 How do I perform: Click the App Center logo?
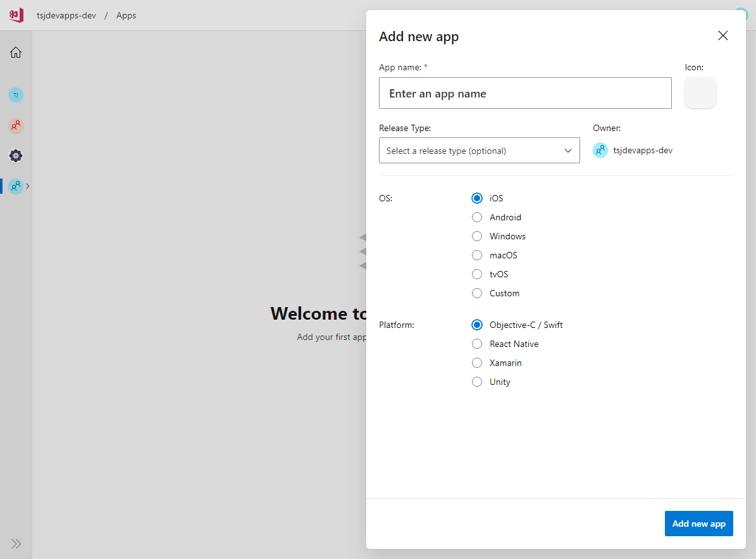16,15
